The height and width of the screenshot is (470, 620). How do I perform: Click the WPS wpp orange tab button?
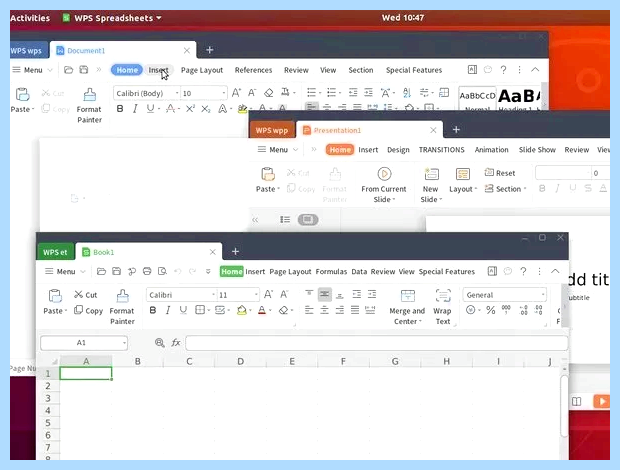point(272,130)
